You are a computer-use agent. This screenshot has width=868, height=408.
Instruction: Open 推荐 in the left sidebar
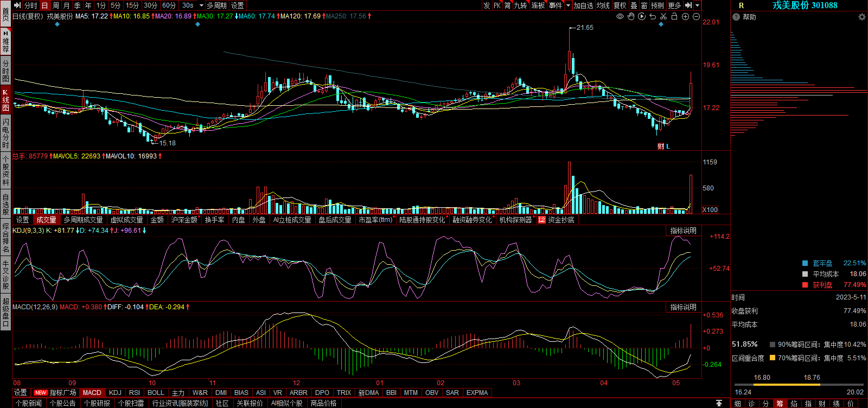(x=5, y=42)
